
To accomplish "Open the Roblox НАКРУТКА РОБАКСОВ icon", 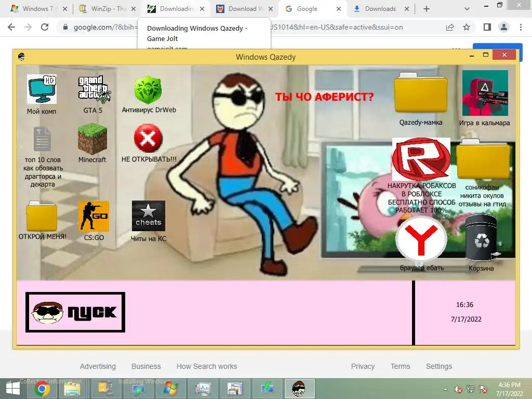I will click(x=421, y=159).
